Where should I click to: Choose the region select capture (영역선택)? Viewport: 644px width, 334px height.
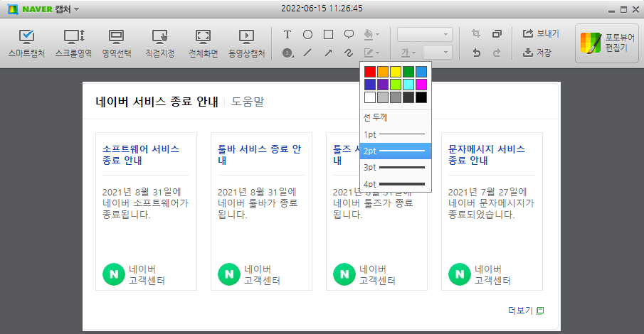tap(116, 43)
